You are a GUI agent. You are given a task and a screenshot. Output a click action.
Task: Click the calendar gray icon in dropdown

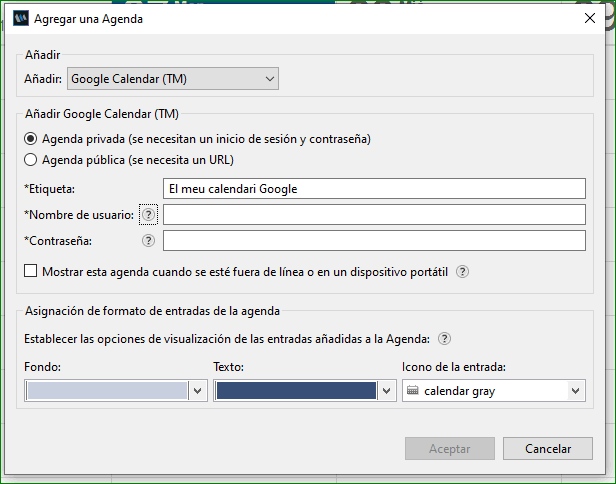pyautogui.click(x=412, y=390)
